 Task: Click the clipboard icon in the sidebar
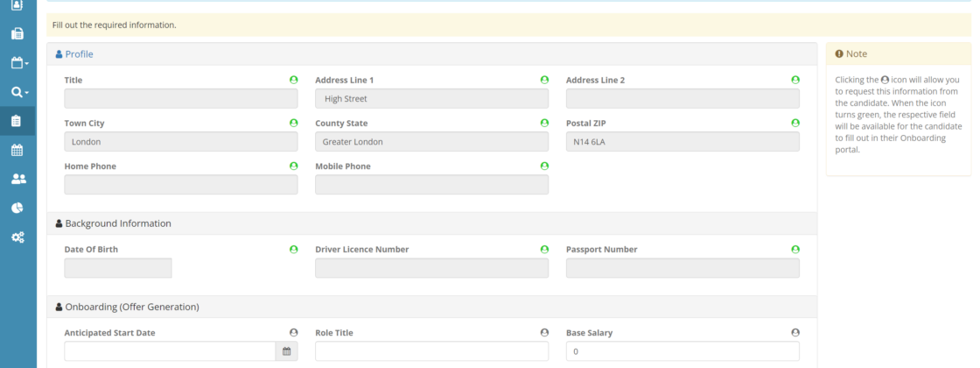click(x=17, y=121)
